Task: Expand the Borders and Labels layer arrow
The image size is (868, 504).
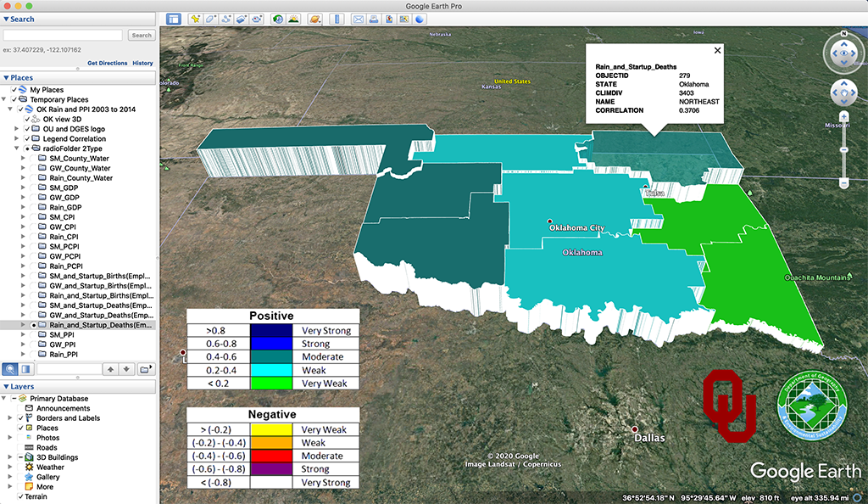Action: (x=10, y=418)
